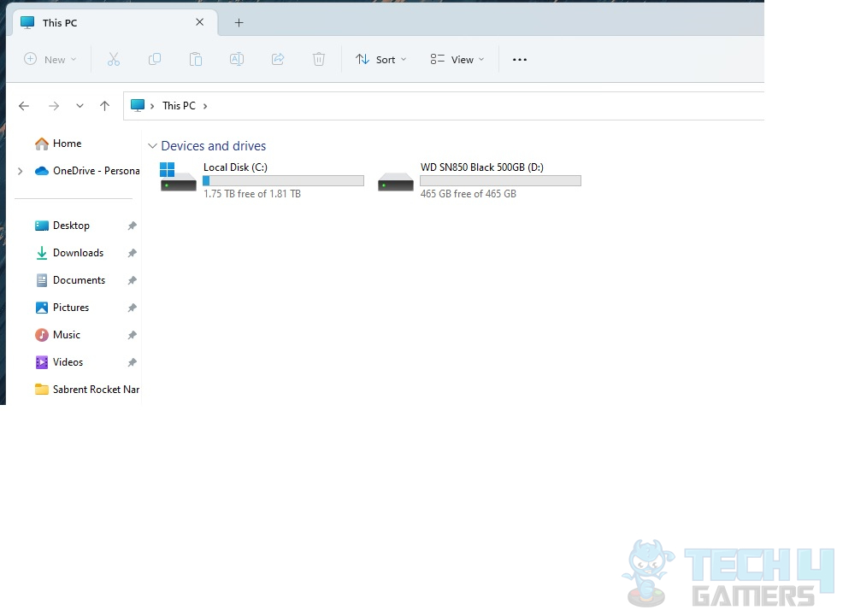Click the Sabrent Rocket folder icon
This screenshot has width=843, height=616.
point(41,390)
